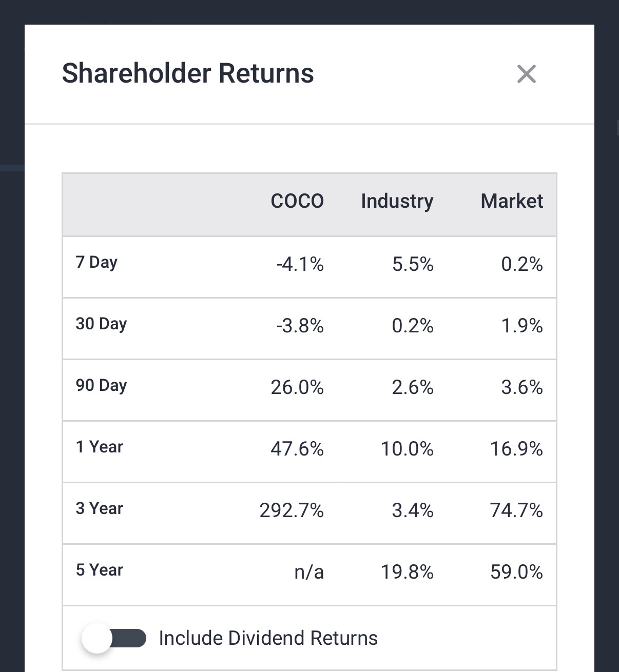
Task: Toggle the Include Dividend Returns switch
Action: (114, 638)
